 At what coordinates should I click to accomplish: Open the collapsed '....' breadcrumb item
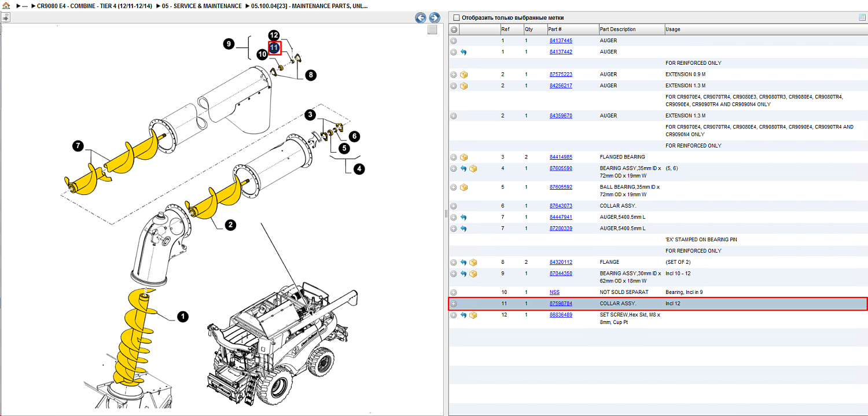25,6
